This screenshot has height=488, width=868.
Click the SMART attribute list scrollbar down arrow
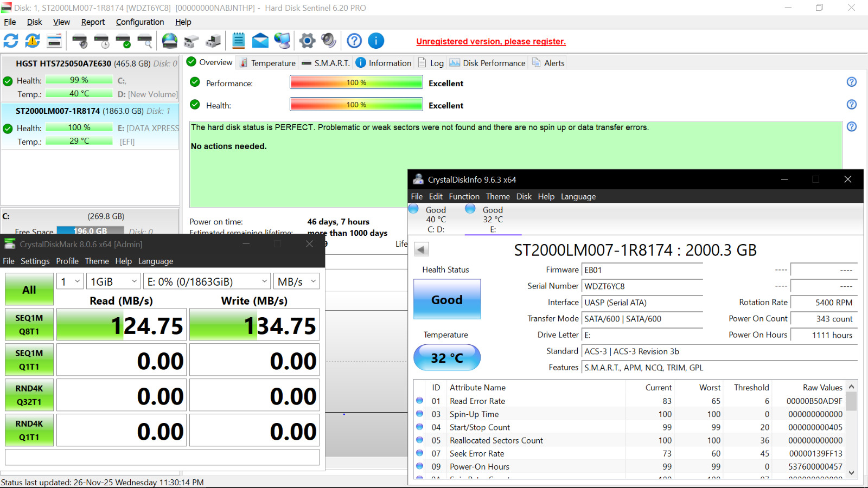[851, 472]
